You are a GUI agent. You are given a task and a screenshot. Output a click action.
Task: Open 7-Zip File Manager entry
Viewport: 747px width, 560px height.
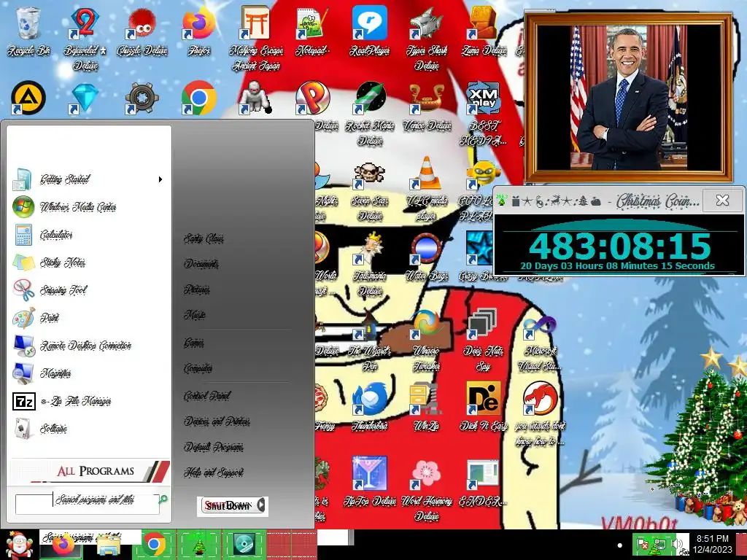(88, 401)
